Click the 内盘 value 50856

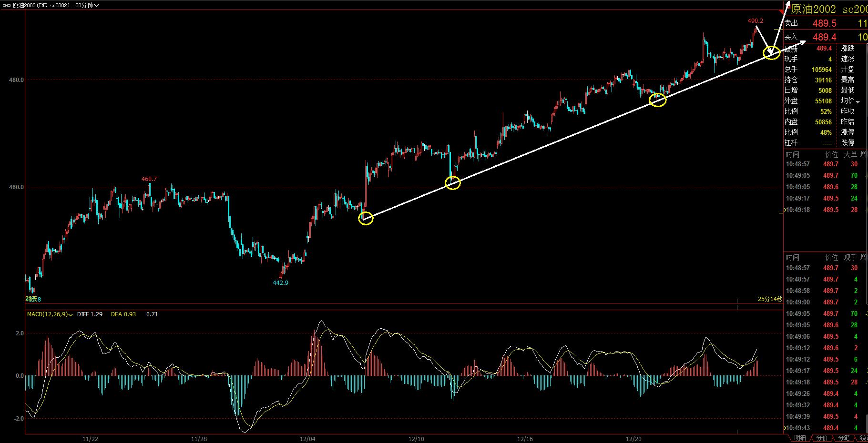823,122
